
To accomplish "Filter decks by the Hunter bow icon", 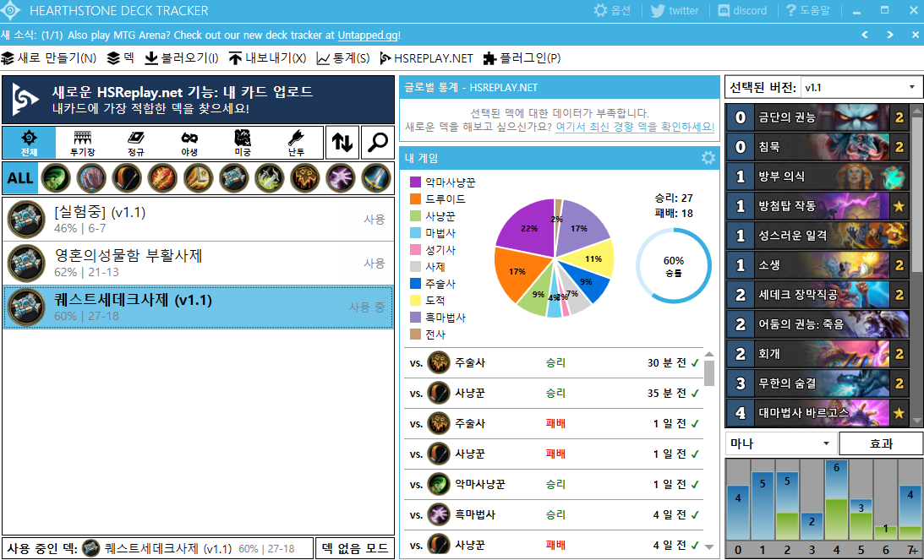I will click(128, 178).
